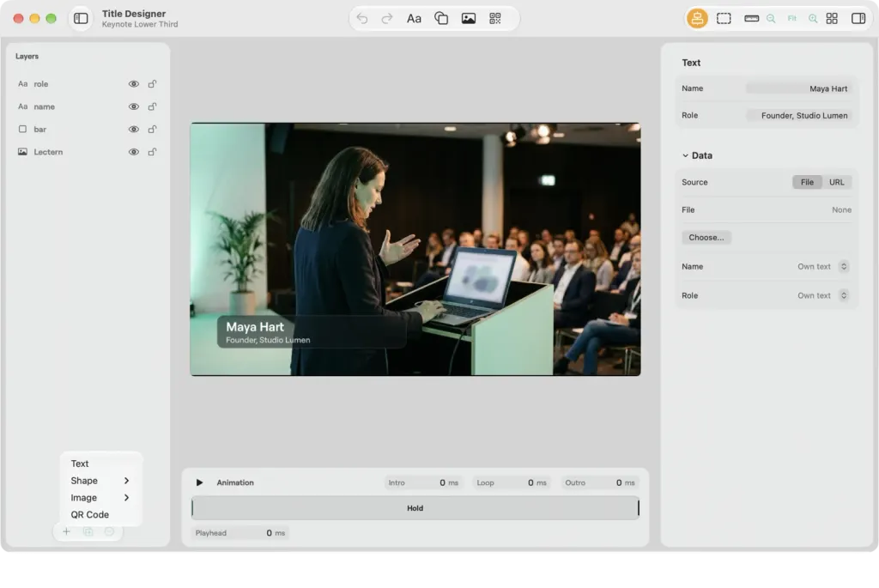
Task: Select the name layer row
Action: coord(88,106)
